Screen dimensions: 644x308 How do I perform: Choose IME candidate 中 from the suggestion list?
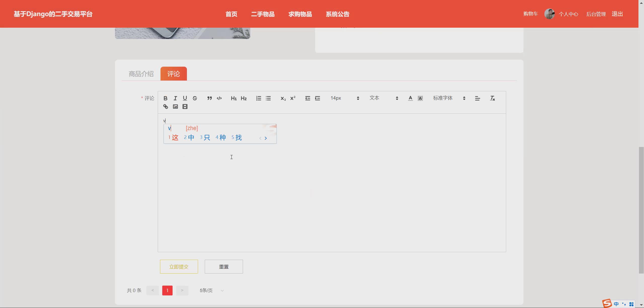[191, 137]
